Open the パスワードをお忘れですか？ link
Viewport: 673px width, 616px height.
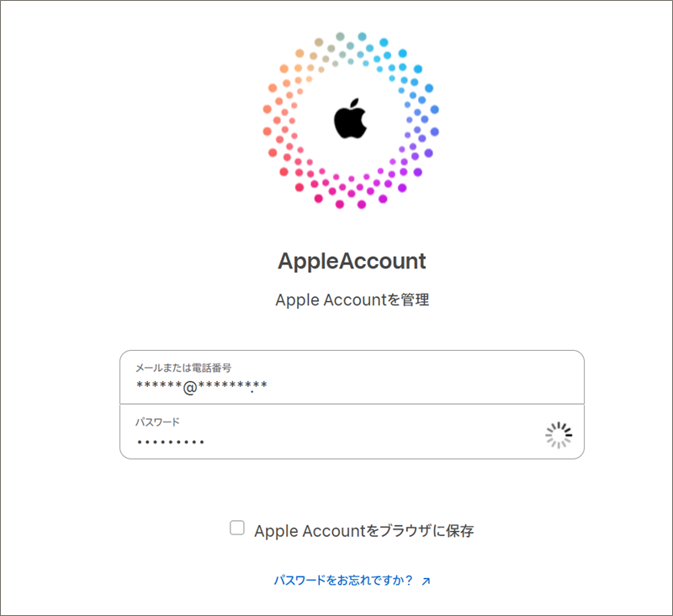coord(343,581)
